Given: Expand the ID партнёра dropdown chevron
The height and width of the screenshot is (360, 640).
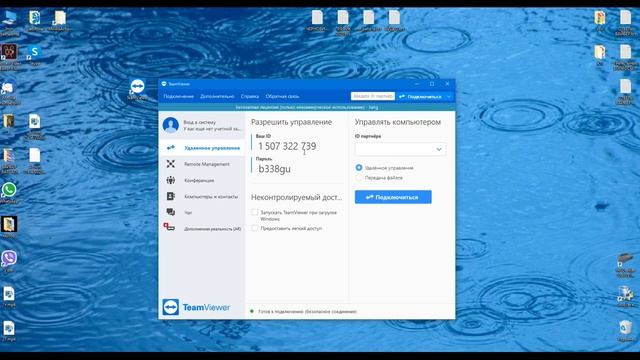Looking at the screenshot, I should point(439,149).
